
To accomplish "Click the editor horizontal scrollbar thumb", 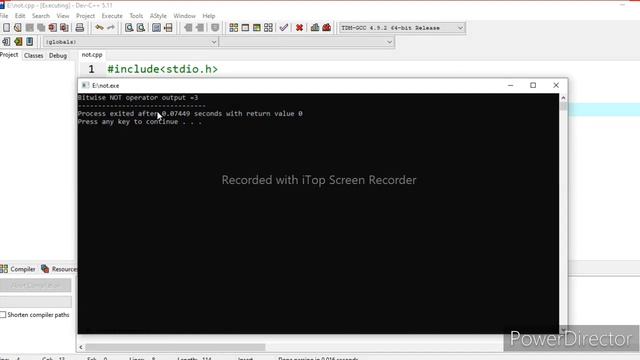I will [176, 347].
